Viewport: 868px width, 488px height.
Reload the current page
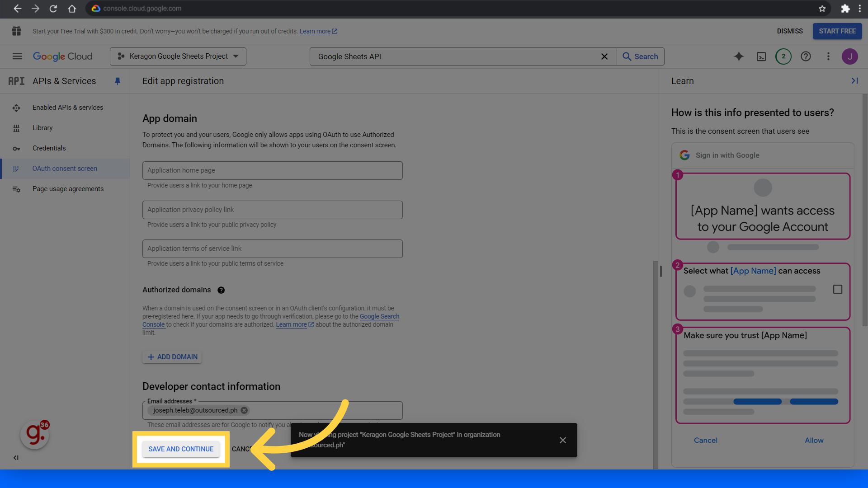click(x=53, y=8)
